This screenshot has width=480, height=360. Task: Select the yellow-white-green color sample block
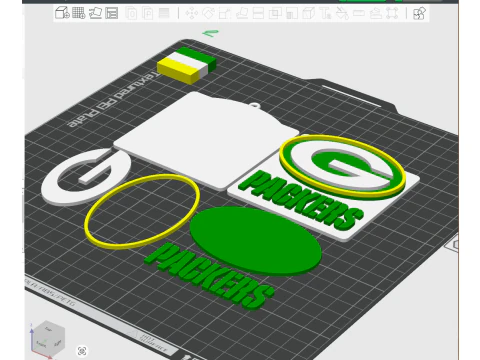click(x=187, y=65)
